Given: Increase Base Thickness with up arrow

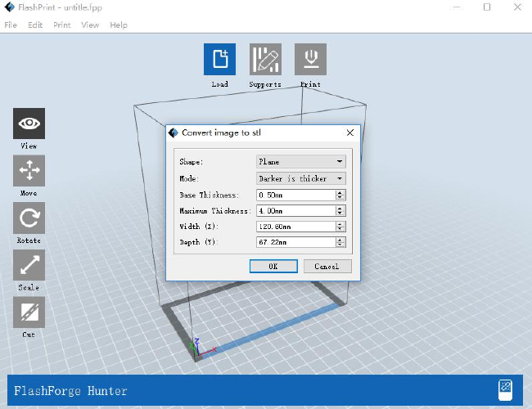Looking at the screenshot, I should (340, 192).
